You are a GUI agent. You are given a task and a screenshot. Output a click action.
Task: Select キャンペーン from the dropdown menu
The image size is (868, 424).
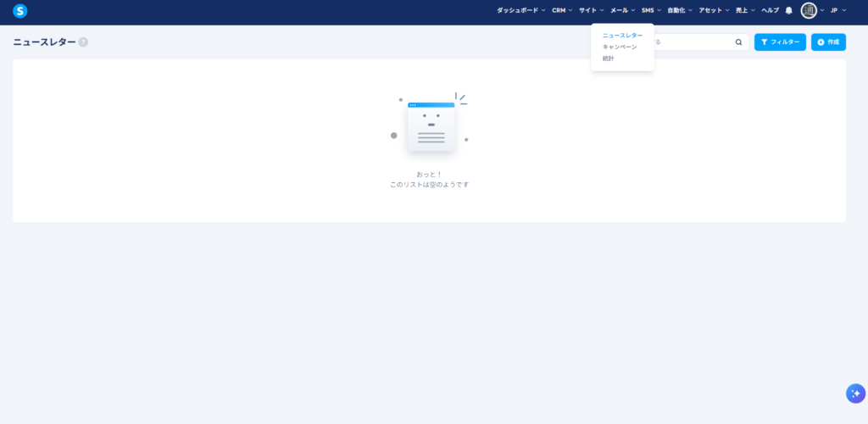620,47
